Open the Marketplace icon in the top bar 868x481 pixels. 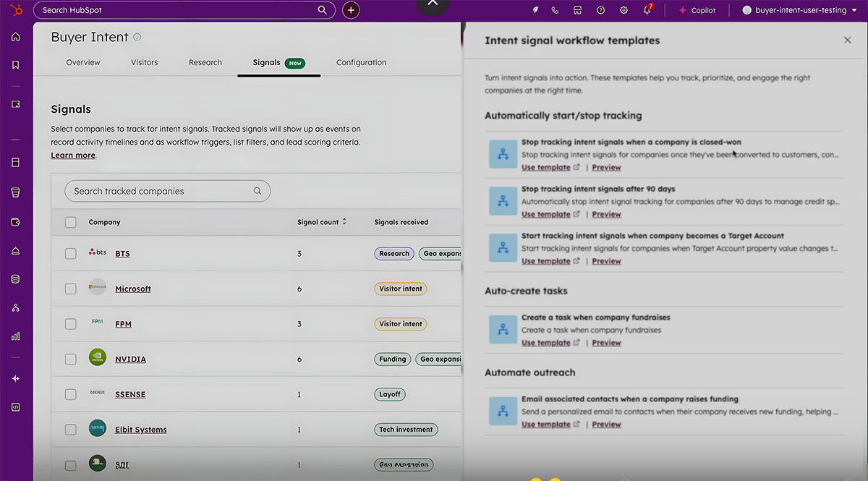[577, 10]
